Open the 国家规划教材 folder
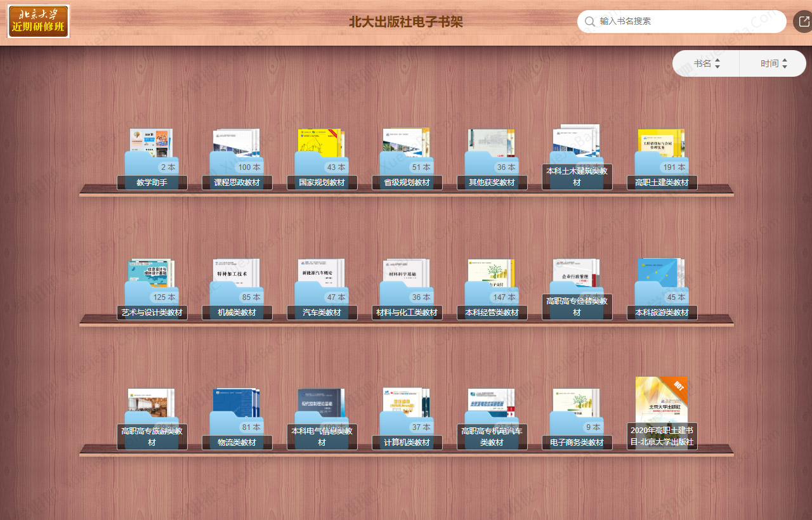 [x=322, y=159]
